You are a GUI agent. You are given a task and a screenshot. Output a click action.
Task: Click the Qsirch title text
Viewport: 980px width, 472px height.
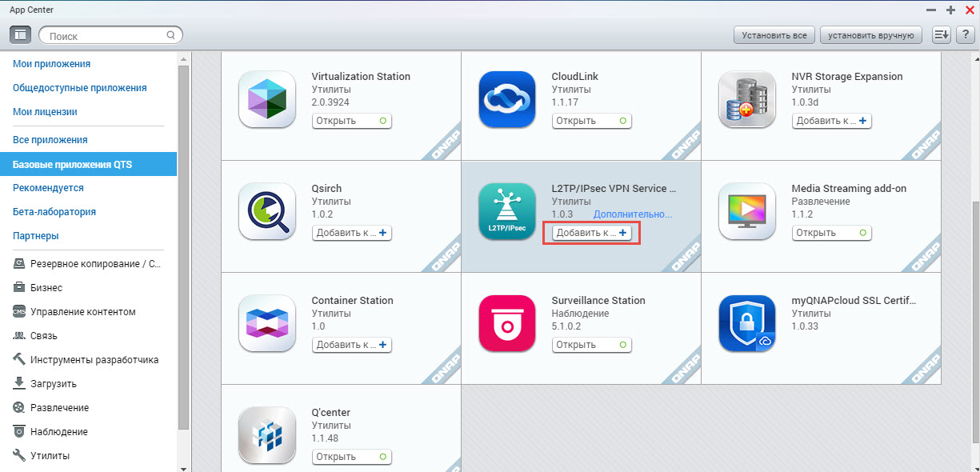click(x=326, y=189)
